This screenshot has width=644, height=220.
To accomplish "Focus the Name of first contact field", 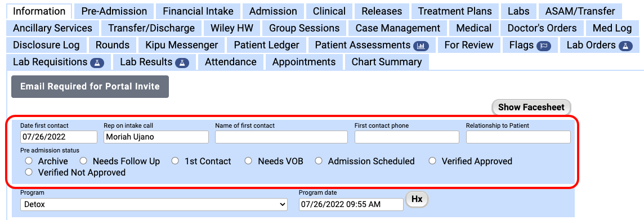I will click(281, 137).
